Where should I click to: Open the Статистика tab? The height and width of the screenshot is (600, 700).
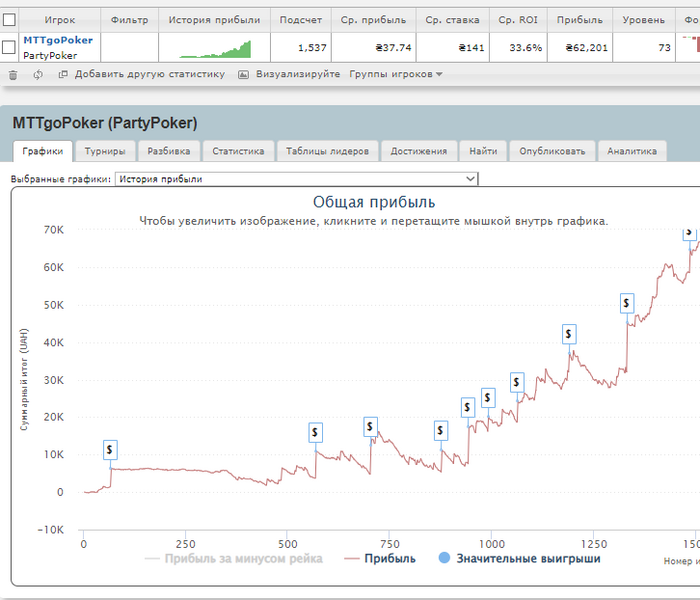(238, 151)
